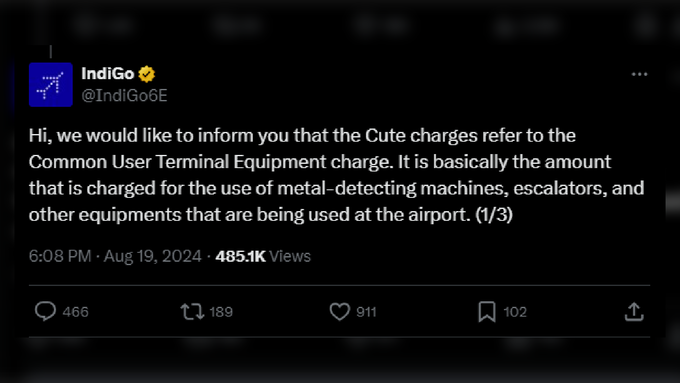Image resolution: width=680 pixels, height=383 pixels.
Task: Click the 189 reposts count
Action: point(221,312)
